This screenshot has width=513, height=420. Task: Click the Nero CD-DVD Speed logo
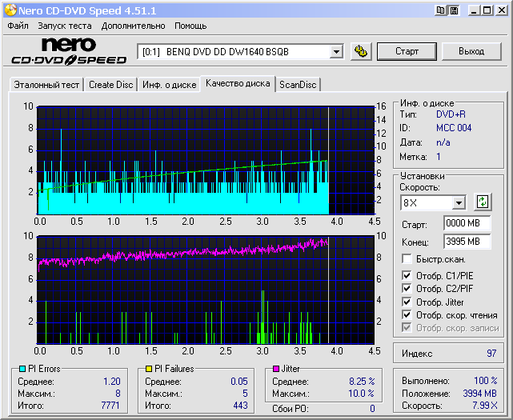(x=68, y=51)
